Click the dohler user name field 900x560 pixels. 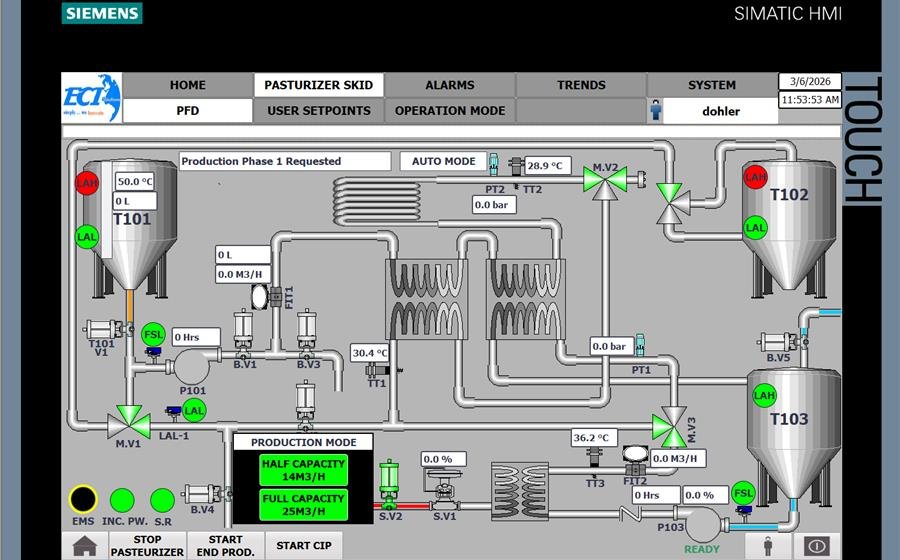pos(721,111)
